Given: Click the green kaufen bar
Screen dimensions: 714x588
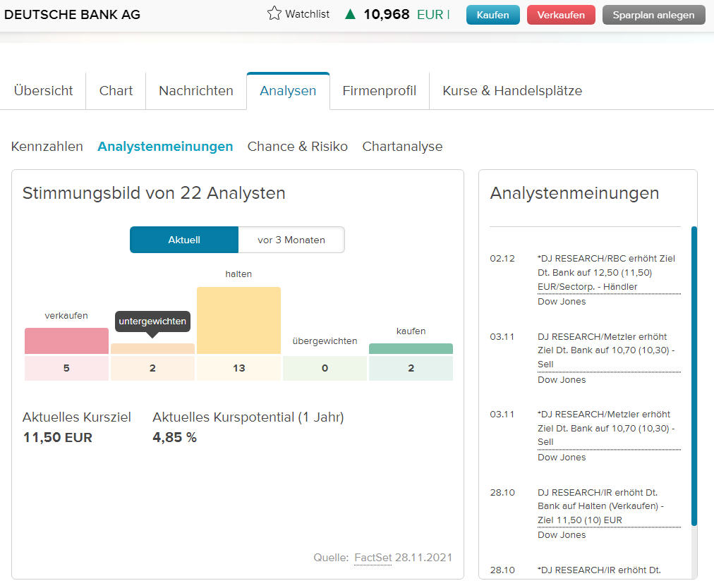Looking at the screenshot, I should (x=411, y=348).
